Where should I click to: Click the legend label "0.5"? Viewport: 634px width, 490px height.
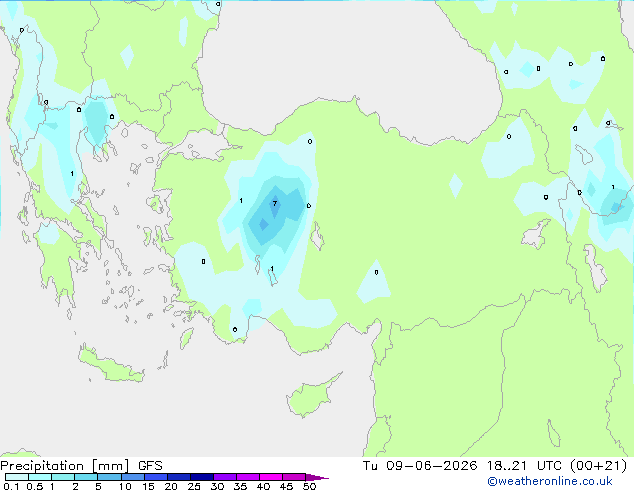35,486
